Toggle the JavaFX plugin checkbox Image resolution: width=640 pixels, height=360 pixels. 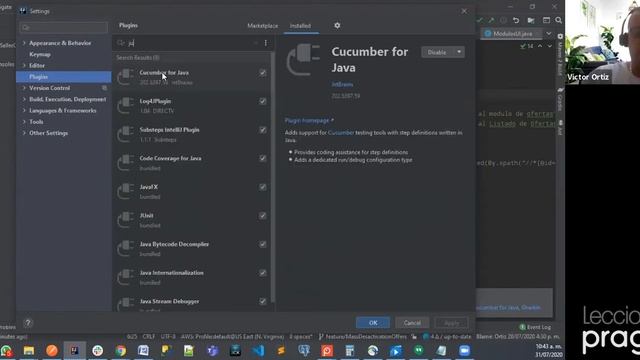pyautogui.click(x=262, y=187)
